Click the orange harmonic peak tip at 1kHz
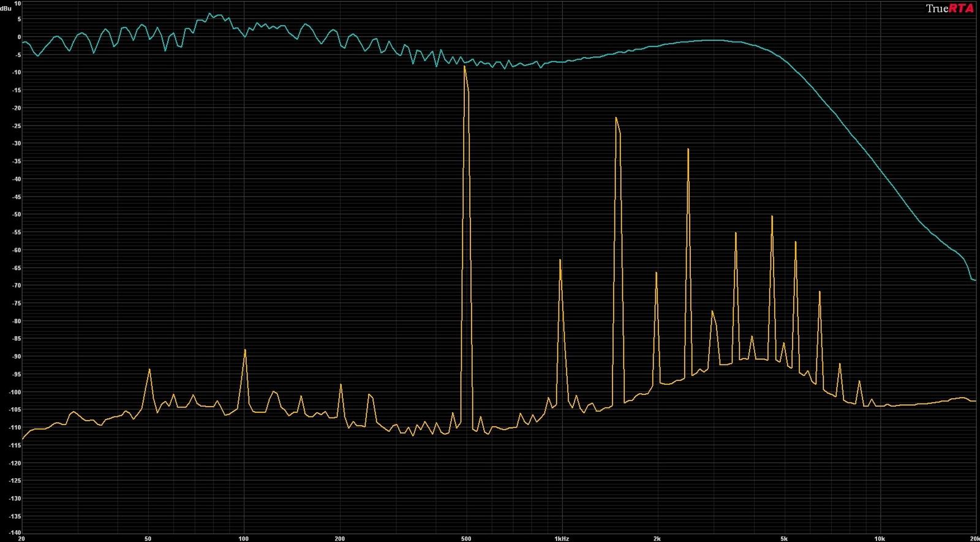This screenshot has width=980, height=542. 560,260
